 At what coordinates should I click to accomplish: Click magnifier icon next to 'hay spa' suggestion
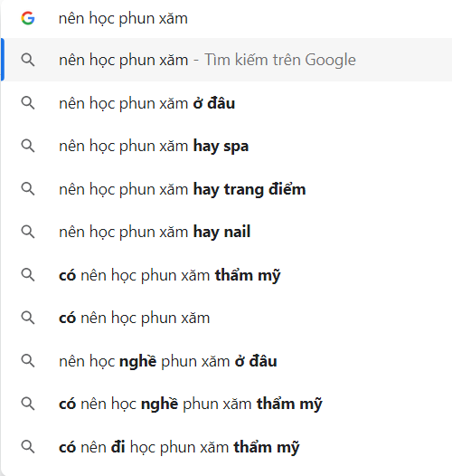[28, 146]
